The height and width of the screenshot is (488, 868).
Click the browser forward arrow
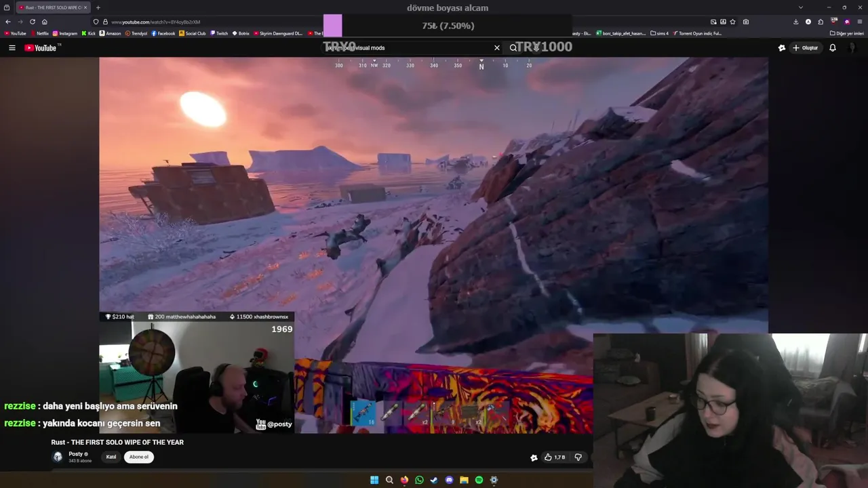point(20,22)
